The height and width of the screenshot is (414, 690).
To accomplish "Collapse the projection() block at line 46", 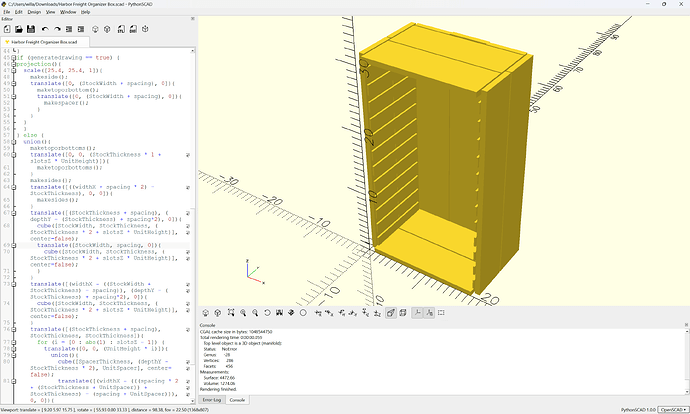I will 14,64.
